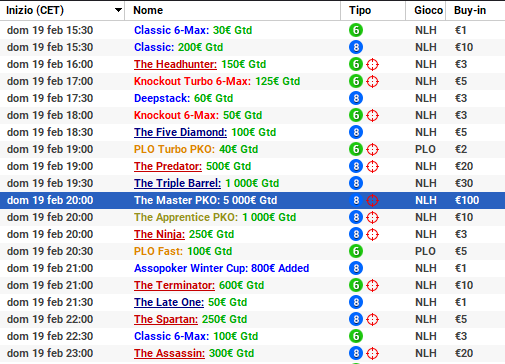Click the crosshair icon for Knockout Turbo 6-Max

pos(372,81)
